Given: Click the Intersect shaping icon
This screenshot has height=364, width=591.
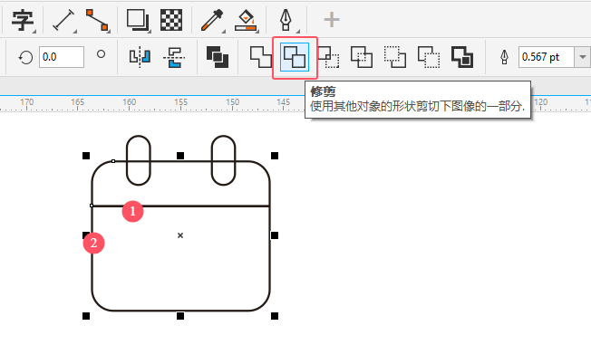Looking at the screenshot, I should [328, 57].
